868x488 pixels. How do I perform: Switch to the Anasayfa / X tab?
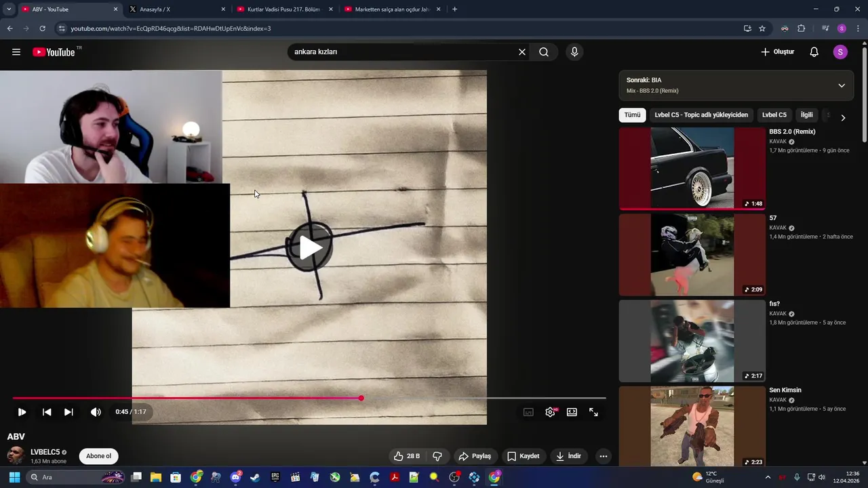pyautogui.click(x=178, y=9)
